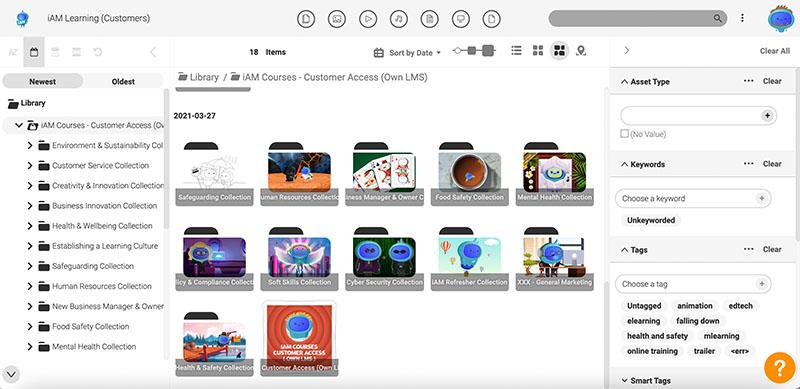Toggle the animation tag chip
This screenshot has height=389, width=800.
click(x=694, y=306)
